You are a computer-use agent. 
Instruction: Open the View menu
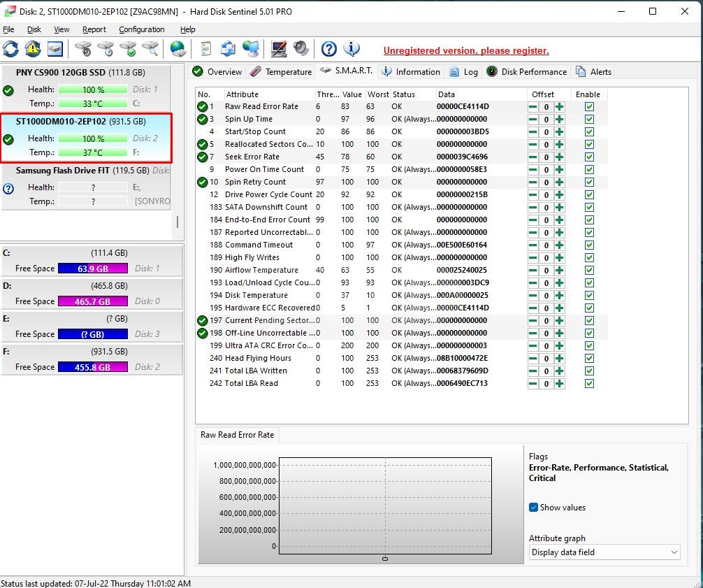point(61,29)
